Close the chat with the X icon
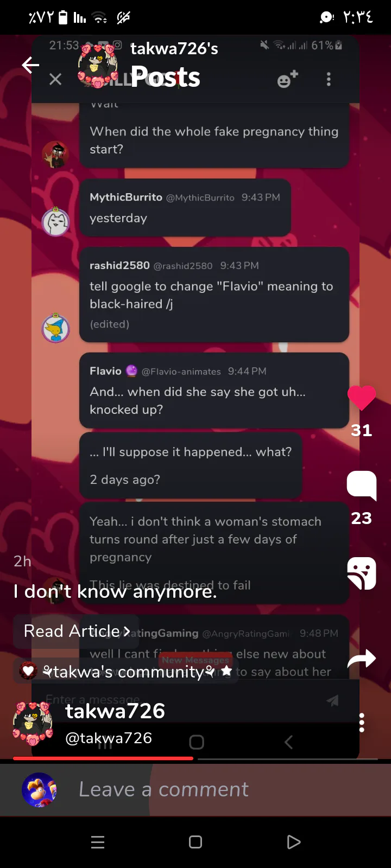 coord(55,80)
